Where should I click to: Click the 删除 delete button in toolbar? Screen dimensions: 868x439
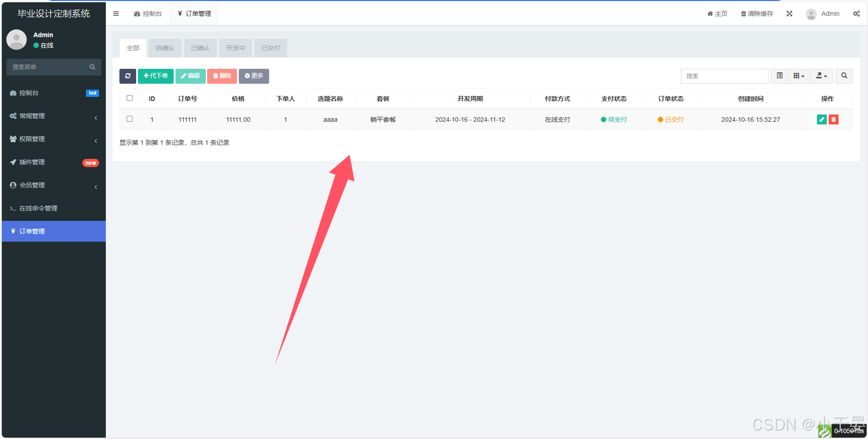click(222, 76)
